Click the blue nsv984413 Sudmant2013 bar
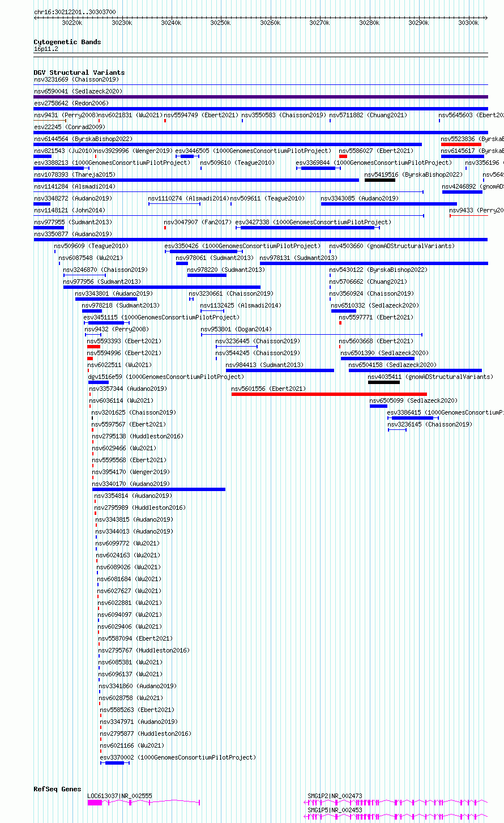The width and height of the screenshot is (504, 823). pos(280,370)
